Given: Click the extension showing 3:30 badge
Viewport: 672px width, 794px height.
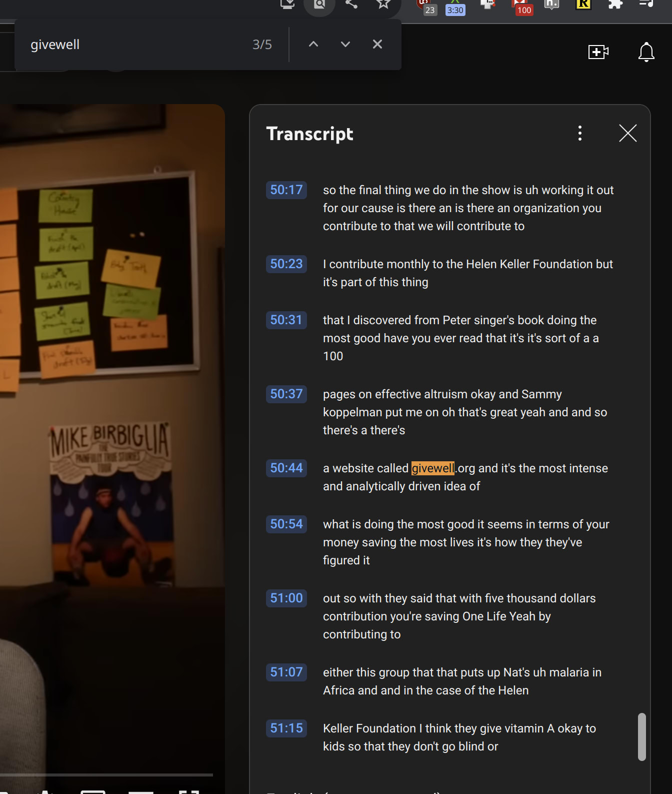Looking at the screenshot, I should pos(455,8).
